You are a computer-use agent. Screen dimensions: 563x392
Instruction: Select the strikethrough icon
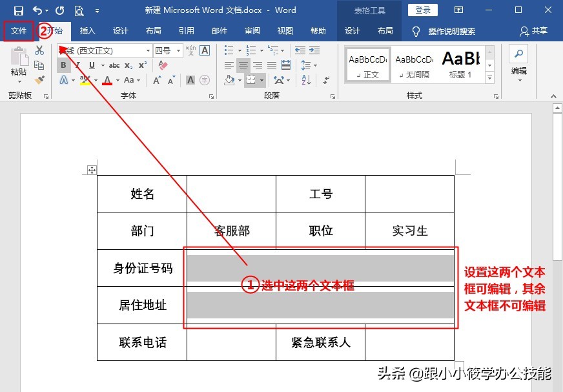[x=115, y=65]
